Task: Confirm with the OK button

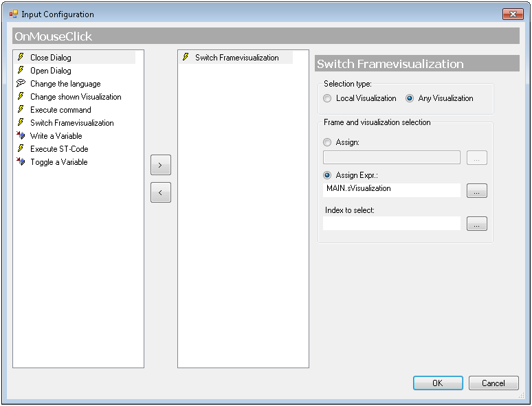Action: tap(438, 383)
